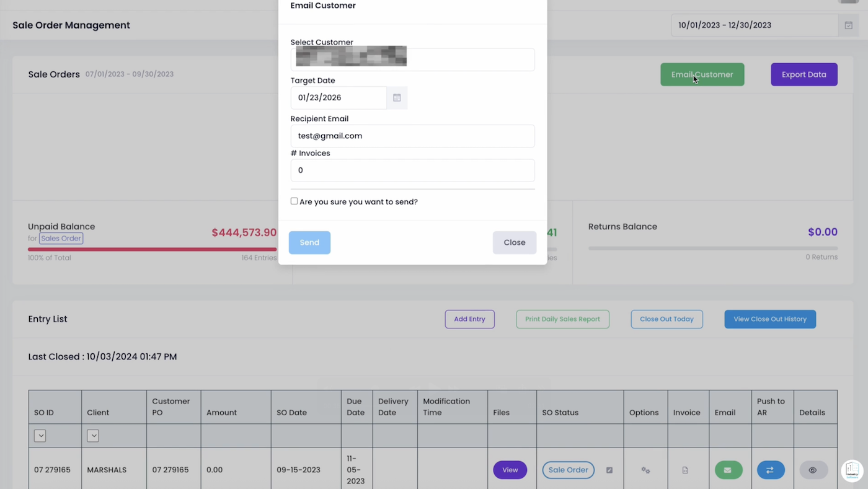The width and height of the screenshot is (868, 489).
Task: Click the Export Data button
Action: coord(804,74)
